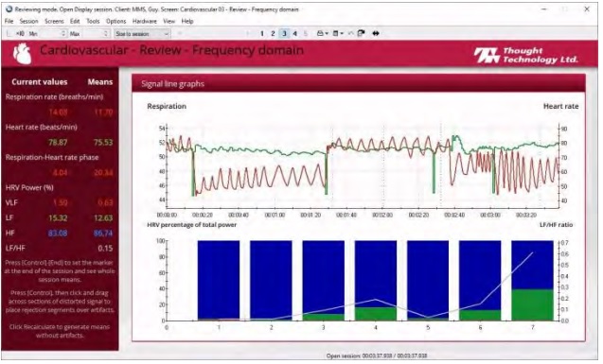This screenshot has width=603, height=364.
Task: Open the Screens menu
Action: [x=54, y=22]
